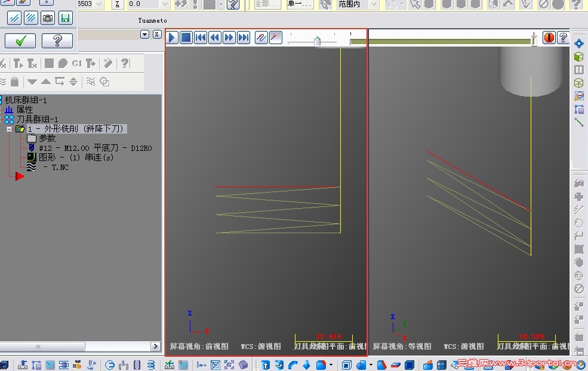The image size is (588, 371).
Task: Select the T.NC file entry
Action: click(60, 167)
